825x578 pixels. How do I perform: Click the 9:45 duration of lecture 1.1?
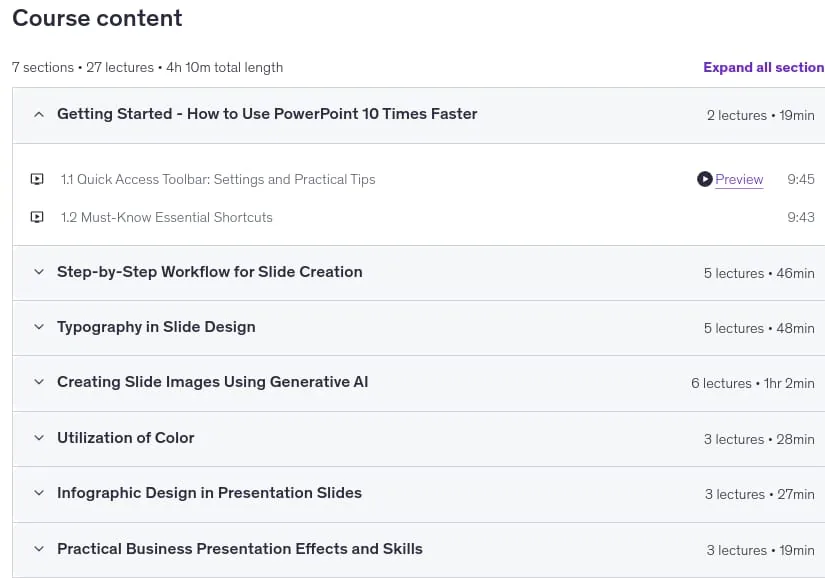(801, 179)
